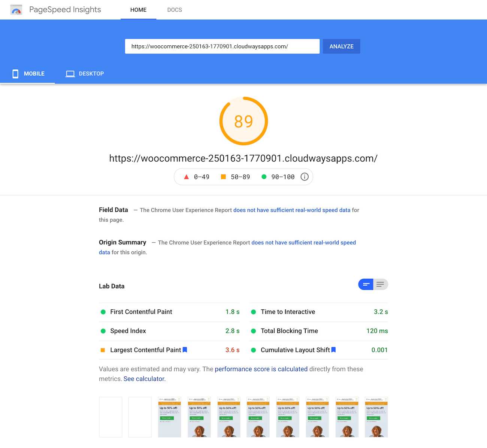Open Field Data 'does not have sufficient real-world speed data' link
487x448 pixels.
point(292,210)
